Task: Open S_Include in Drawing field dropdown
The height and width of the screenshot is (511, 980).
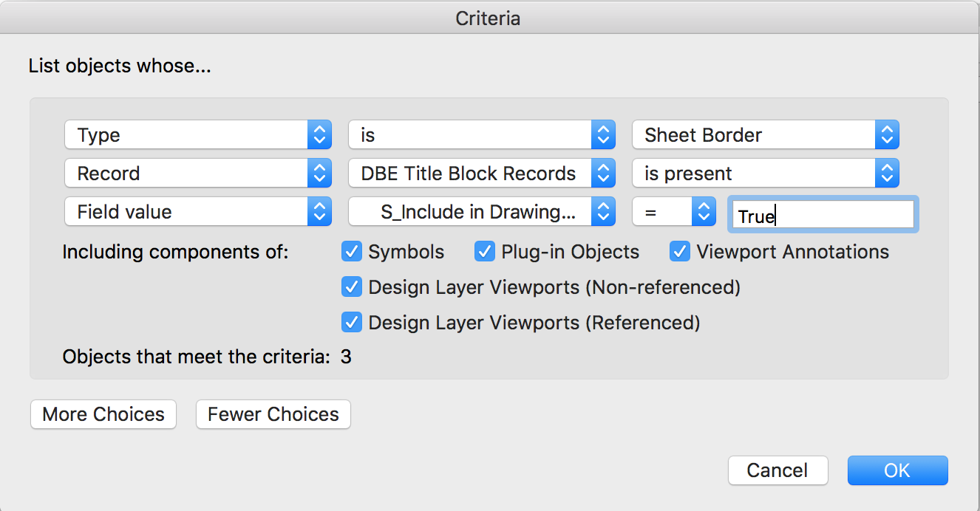Action: coord(481,212)
